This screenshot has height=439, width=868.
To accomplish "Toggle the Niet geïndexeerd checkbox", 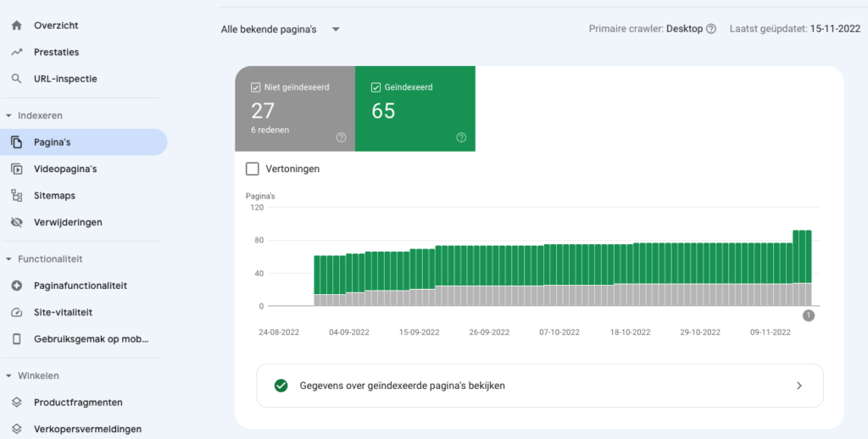I will tap(256, 86).
